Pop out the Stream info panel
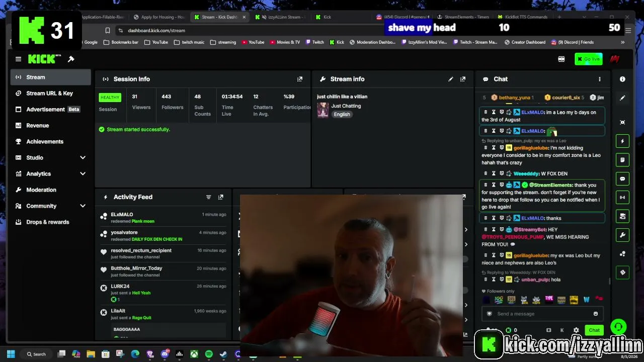Screen dimensions: 644x362 pos(463,79)
